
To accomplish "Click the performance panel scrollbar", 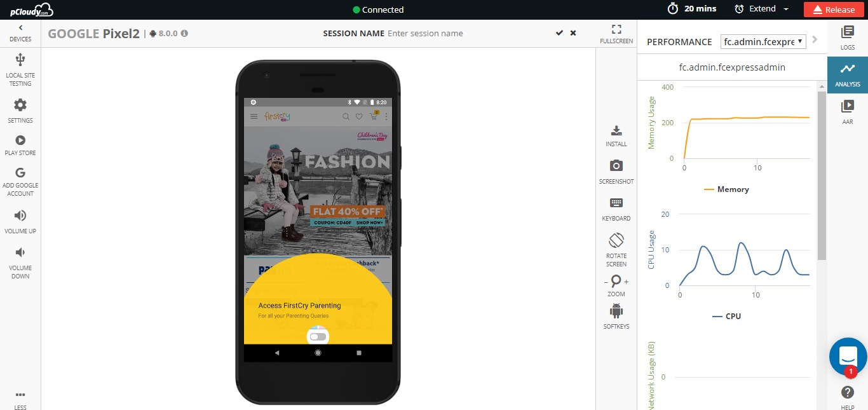I will pyautogui.click(x=822, y=176).
